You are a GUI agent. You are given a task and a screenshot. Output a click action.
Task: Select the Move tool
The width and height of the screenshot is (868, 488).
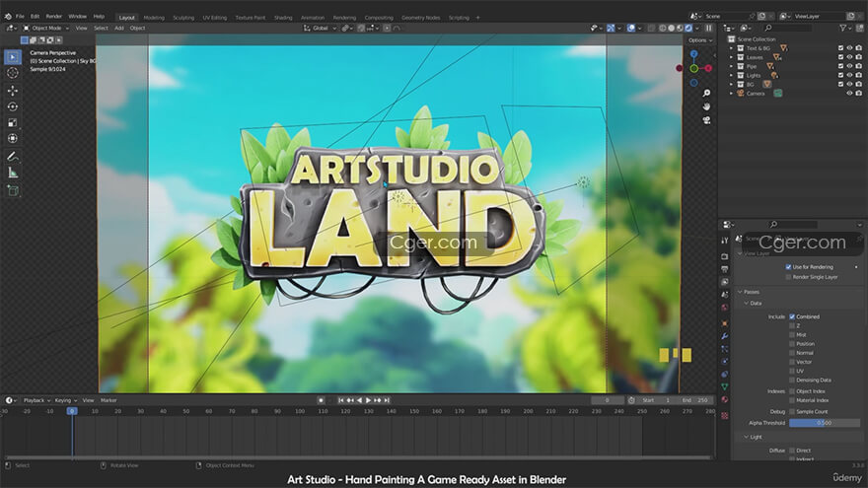point(13,91)
